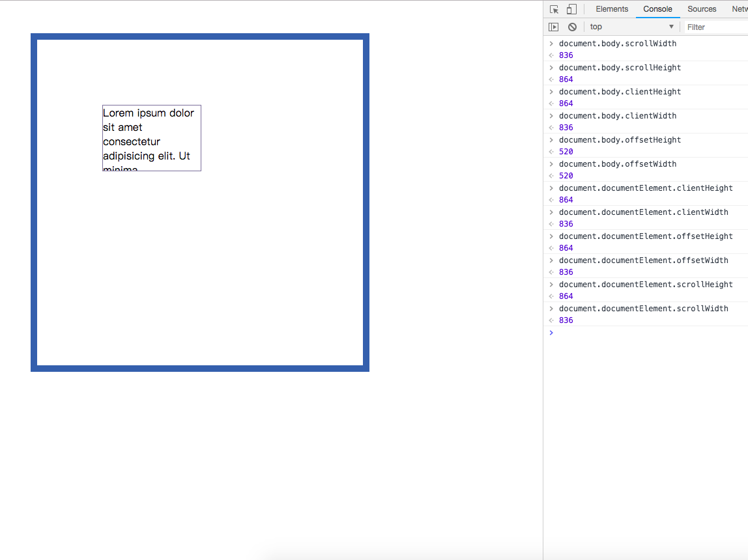Viewport: 748px width, 560px height.
Task: Show the console sidebar panel
Action: pyautogui.click(x=553, y=27)
